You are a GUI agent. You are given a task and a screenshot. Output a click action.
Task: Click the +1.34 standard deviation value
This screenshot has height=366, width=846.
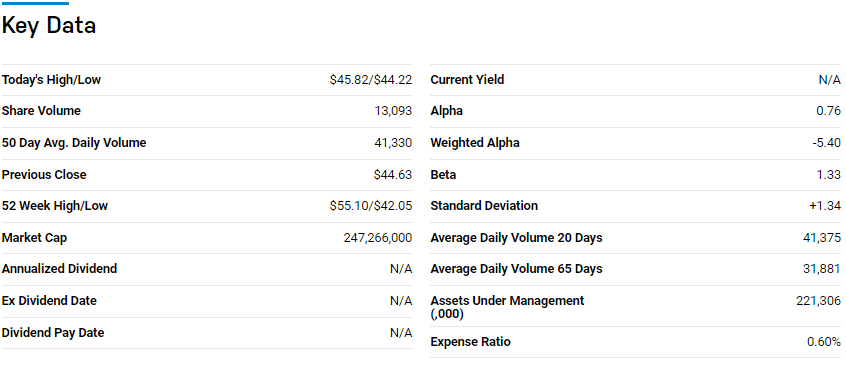click(825, 206)
